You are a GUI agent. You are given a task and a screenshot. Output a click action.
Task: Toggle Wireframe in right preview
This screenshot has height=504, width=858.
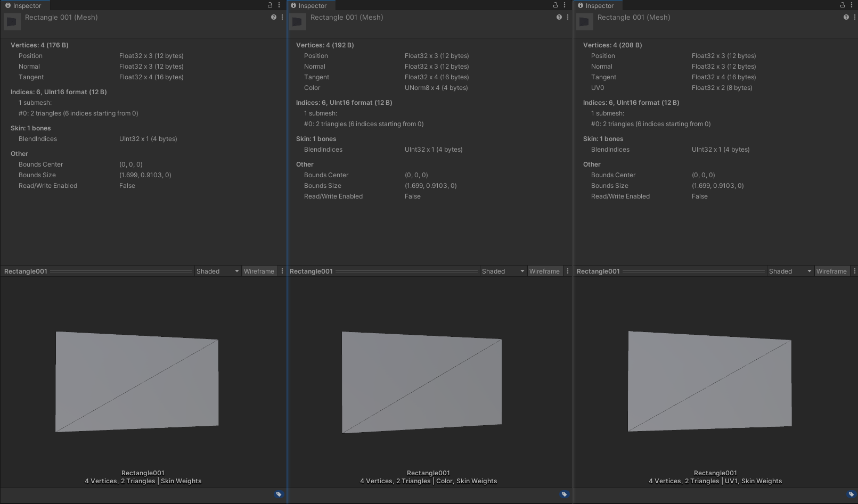831,271
